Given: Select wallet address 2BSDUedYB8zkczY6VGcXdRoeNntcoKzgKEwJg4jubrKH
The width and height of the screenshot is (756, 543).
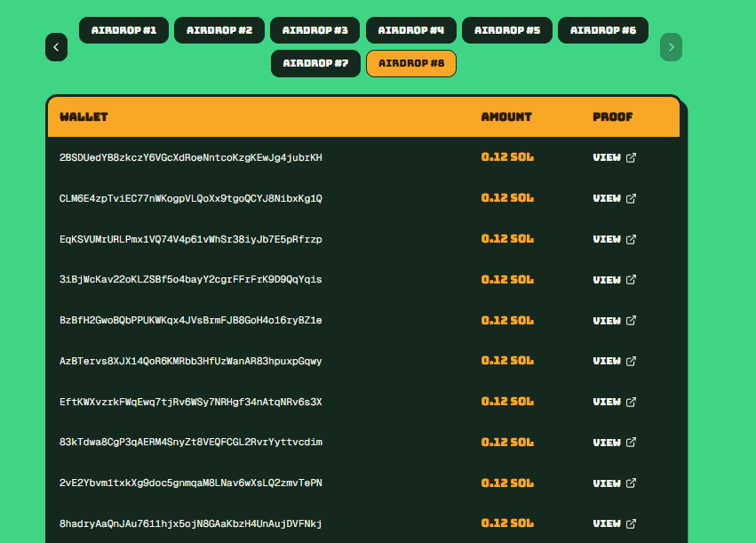Looking at the screenshot, I should click(191, 157).
